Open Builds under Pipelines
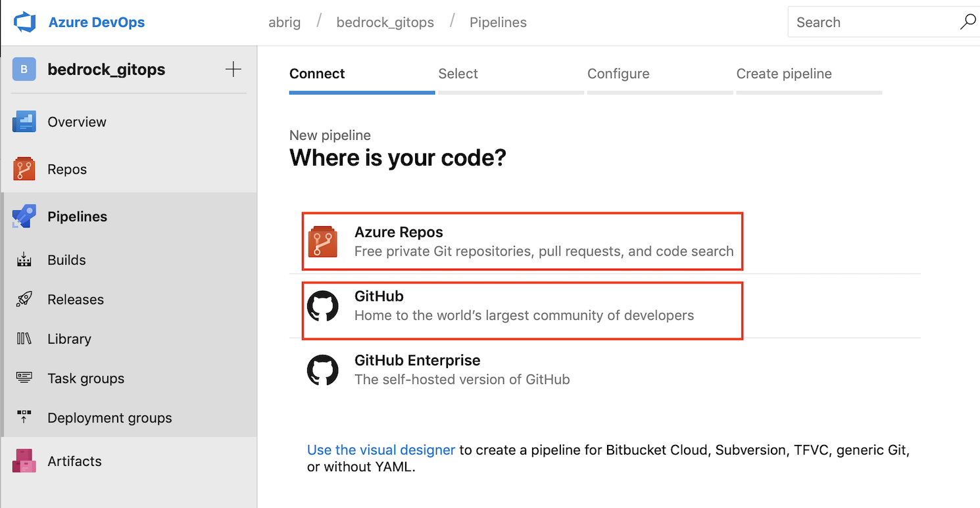This screenshot has width=980, height=508. point(66,260)
